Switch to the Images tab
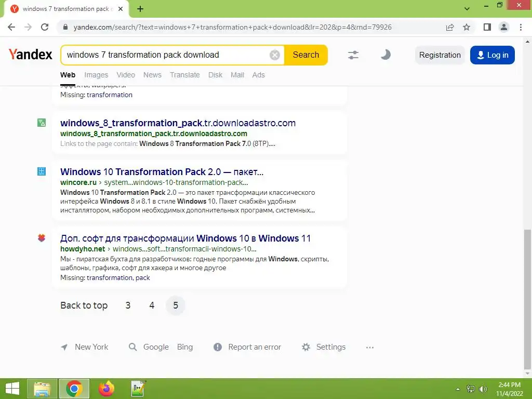The height and width of the screenshot is (399, 532). [96, 75]
